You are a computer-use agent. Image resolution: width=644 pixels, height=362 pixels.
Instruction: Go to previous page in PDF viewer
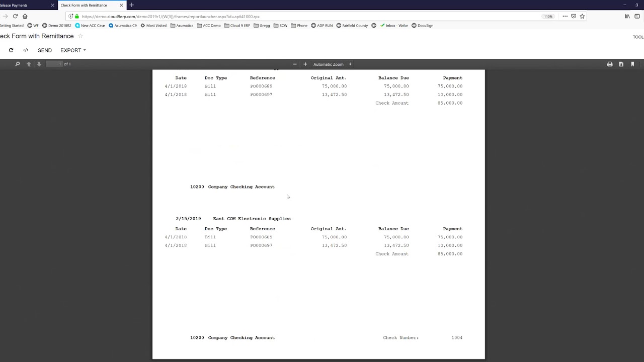tap(29, 64)
